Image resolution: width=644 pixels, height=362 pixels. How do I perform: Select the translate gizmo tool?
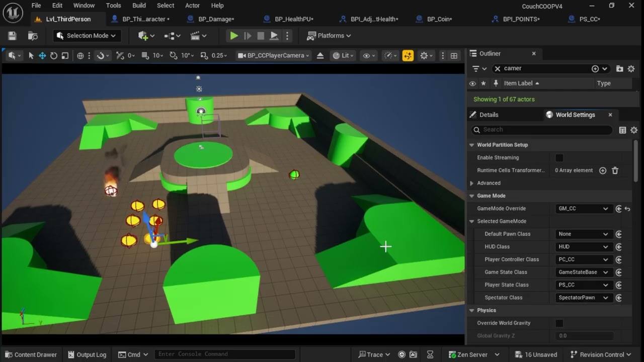coord(42,56)
